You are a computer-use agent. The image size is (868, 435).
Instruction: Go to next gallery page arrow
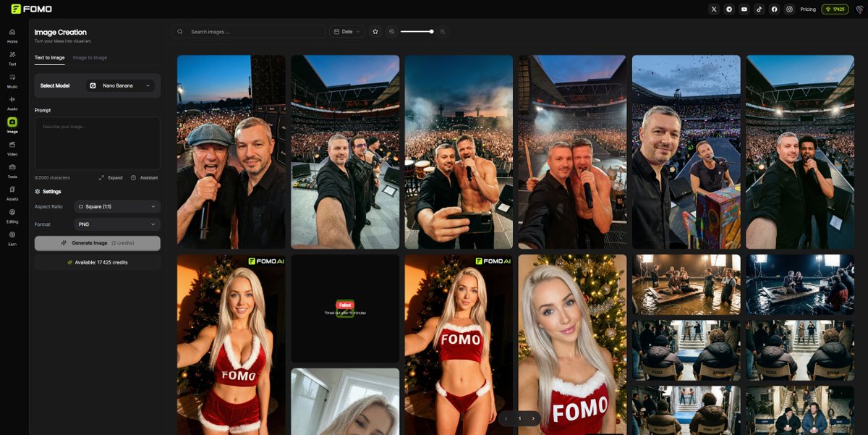(533, 418)
